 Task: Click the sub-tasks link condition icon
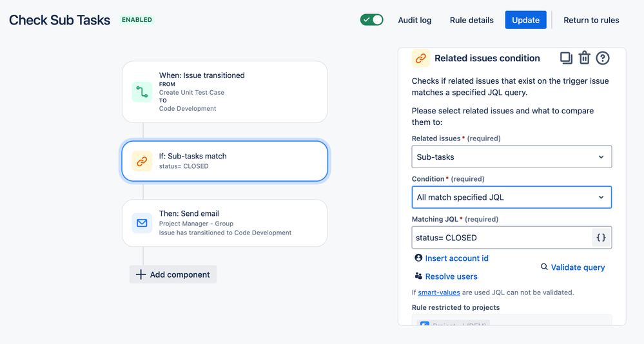click(142, 161)
